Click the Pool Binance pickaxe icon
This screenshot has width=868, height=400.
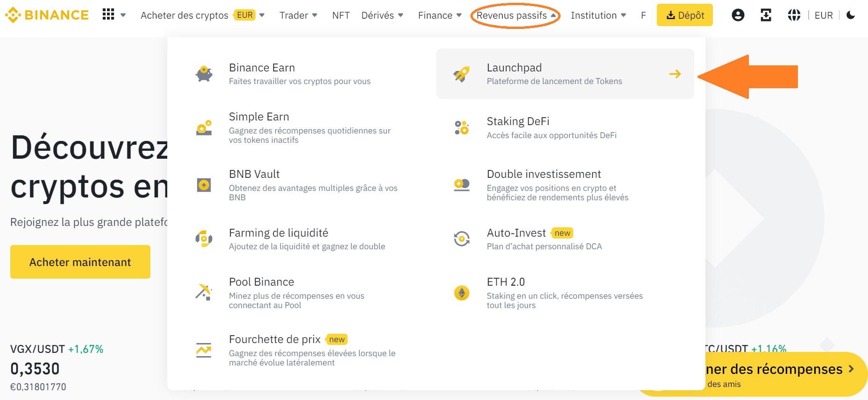203,292
